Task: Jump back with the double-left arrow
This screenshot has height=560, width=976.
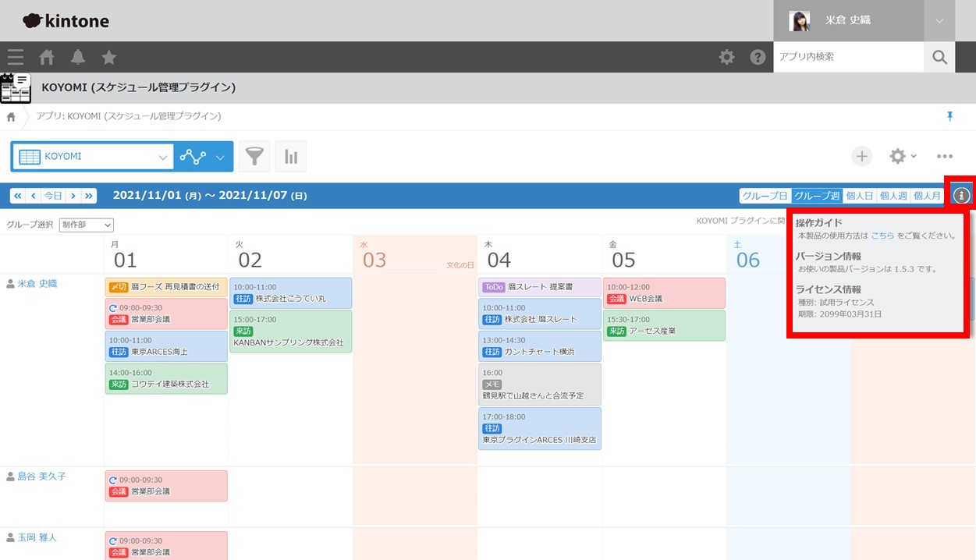Action: [18, 196]
